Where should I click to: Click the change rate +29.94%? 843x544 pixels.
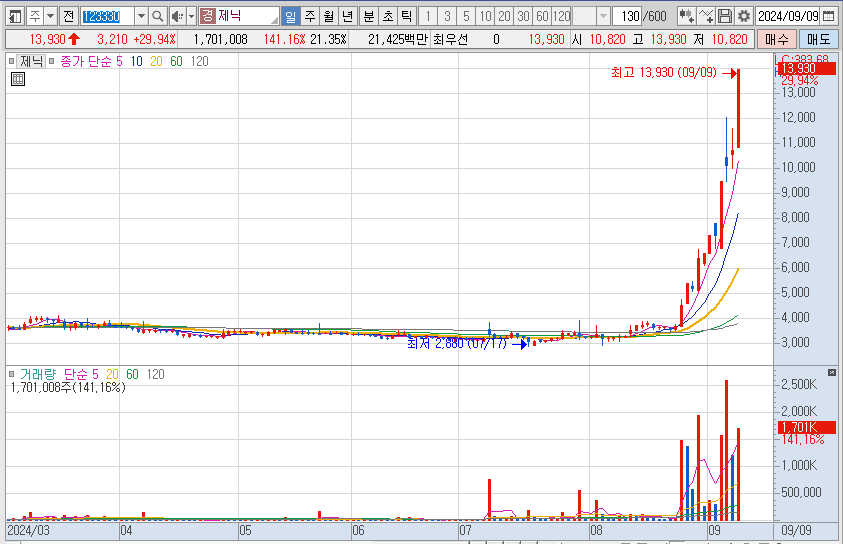tap(154, 39)
